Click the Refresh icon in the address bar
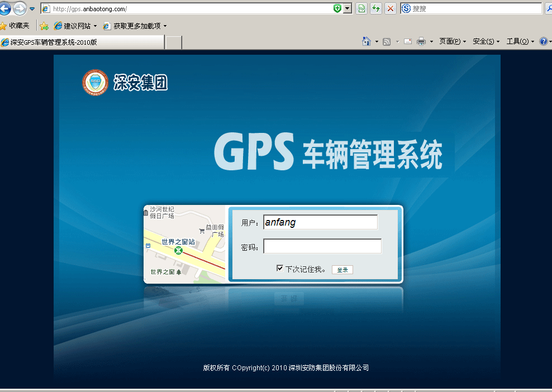This screenshot has width=552, height=392. click(x=375, y=8)
